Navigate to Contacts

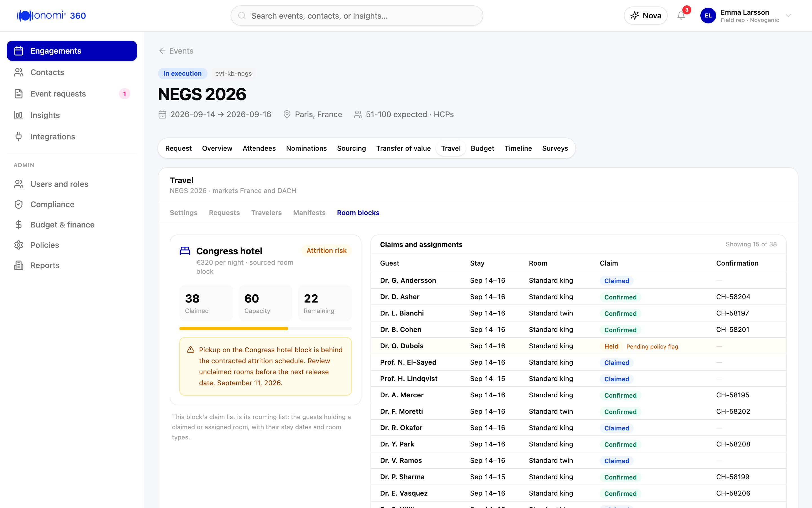[x=72, y=72]
